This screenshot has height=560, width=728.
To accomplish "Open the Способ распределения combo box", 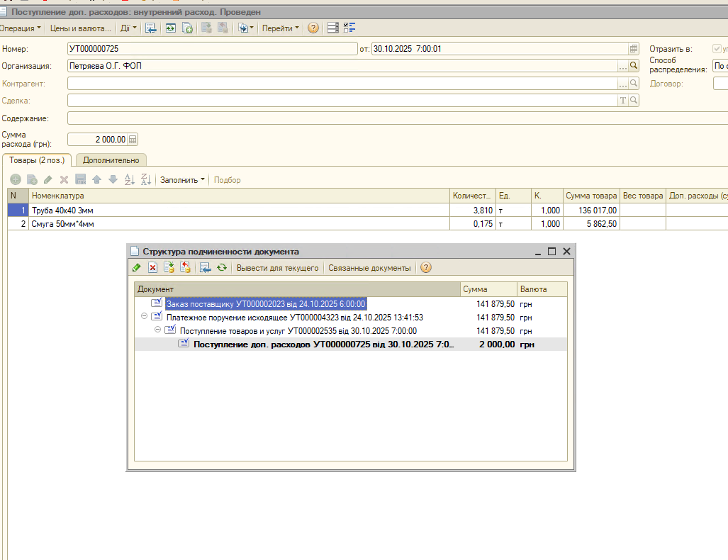I will [x=721, y=66].
